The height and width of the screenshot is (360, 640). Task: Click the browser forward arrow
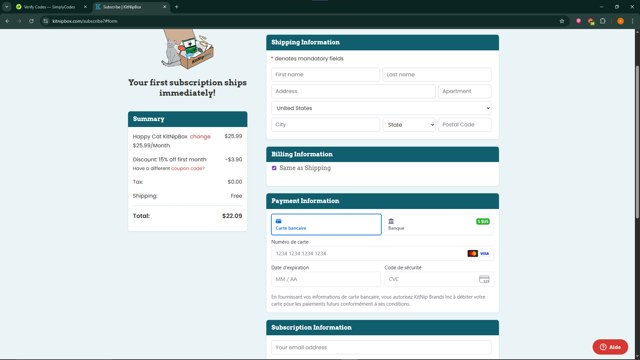19,21
